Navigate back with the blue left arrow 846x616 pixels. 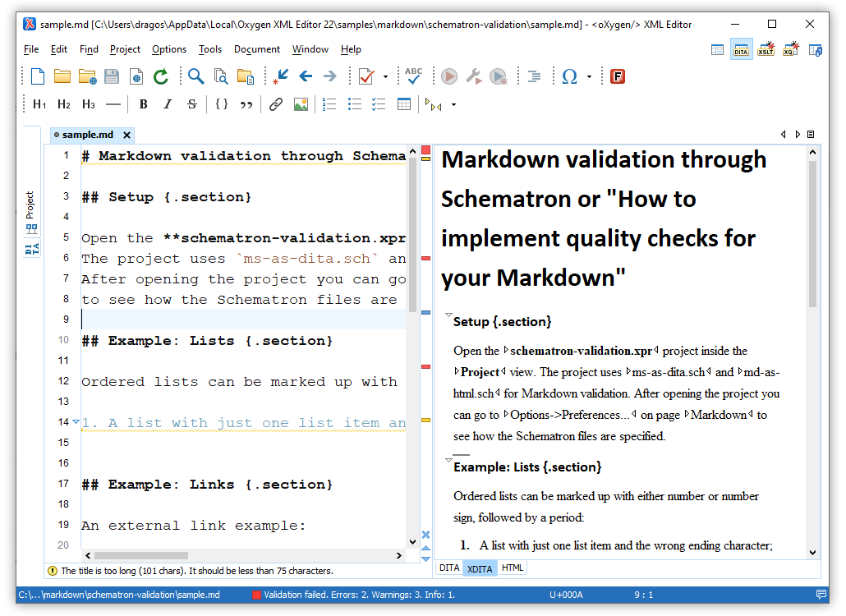click(306, 76)
